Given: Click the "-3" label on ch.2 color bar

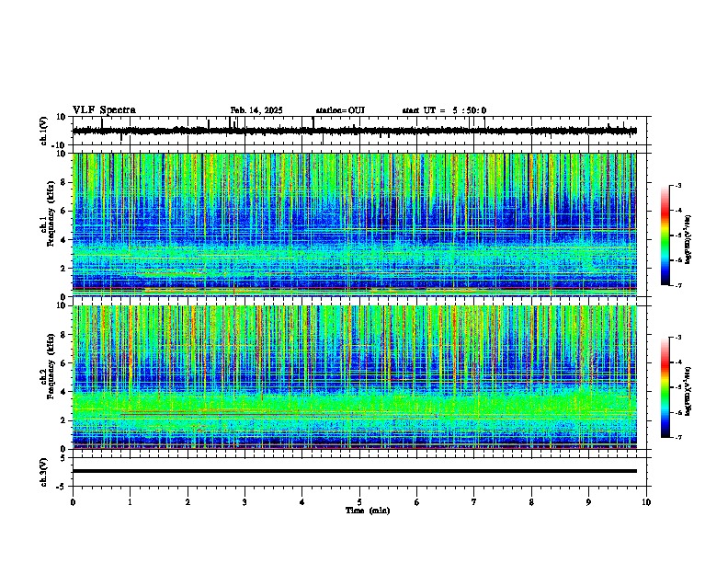Looking at the screenshot, I should point(677,338).
